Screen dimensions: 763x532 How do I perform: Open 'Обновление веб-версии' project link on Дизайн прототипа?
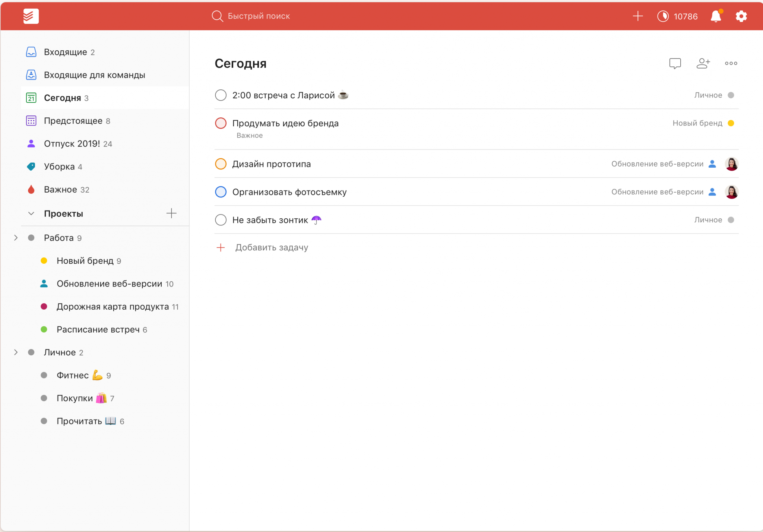click(x=657, y=164)
